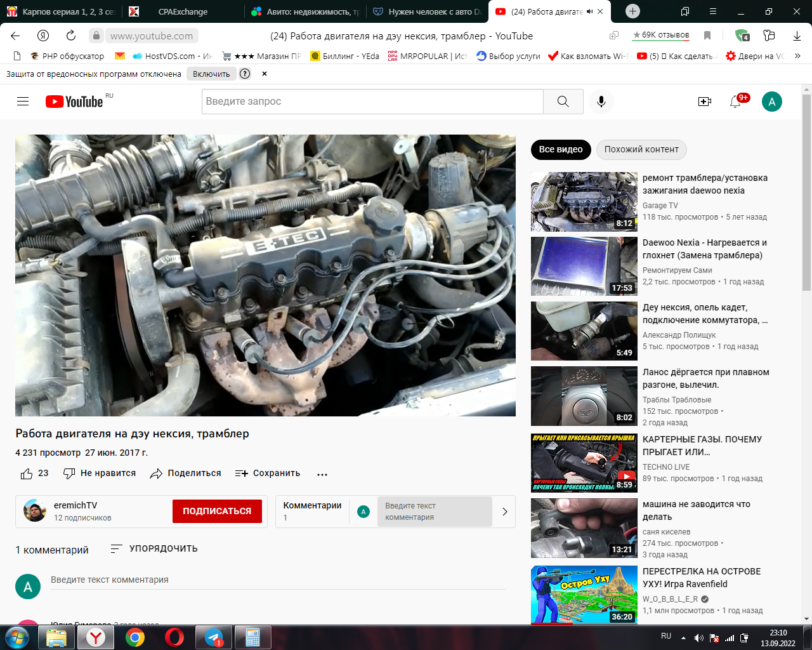
Task: Open YouTube notifications bell
Action: click(736, 102)
